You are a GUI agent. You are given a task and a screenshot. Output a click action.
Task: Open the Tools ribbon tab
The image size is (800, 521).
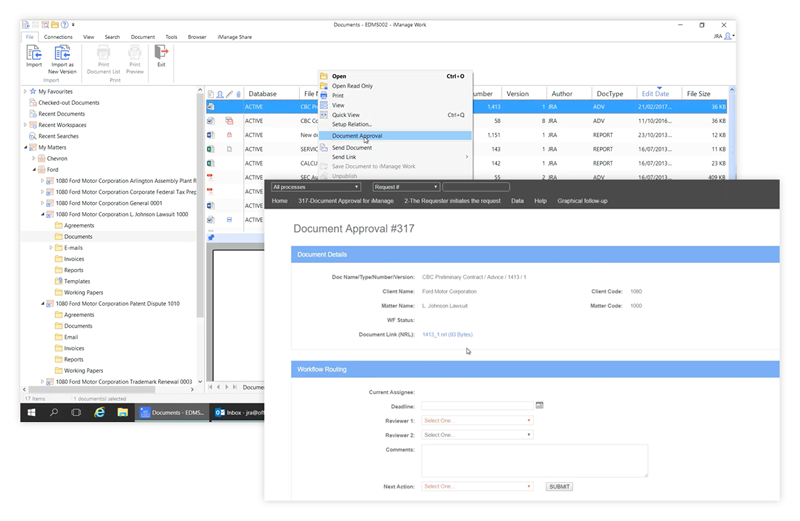(x=171, y=37)
